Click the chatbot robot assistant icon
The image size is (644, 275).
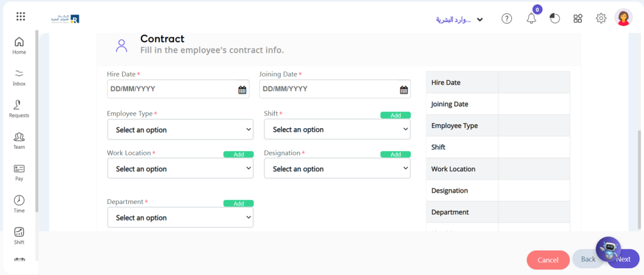pyautogui.click(x=608, y=249)
